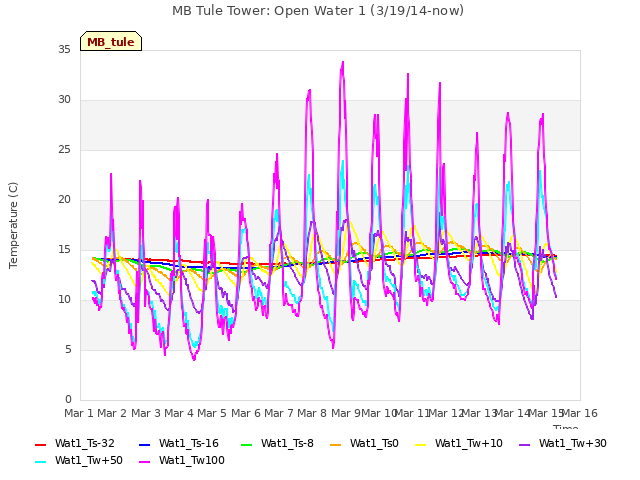Image resolution: width=640 pixels, height=480 pixels.
Task: Click the Mar 7 x-axis tick label
Action: (279, 413)
